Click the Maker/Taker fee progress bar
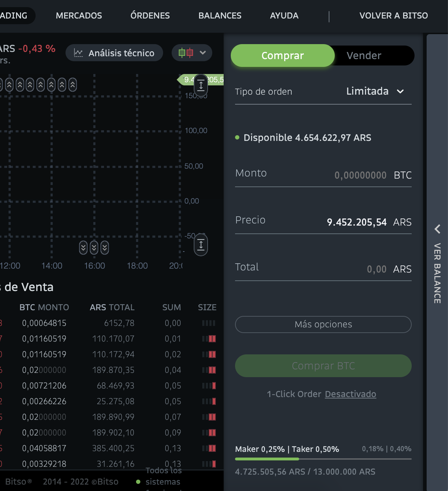The height and width of the screenshot is (491, 448). (323, 459)
